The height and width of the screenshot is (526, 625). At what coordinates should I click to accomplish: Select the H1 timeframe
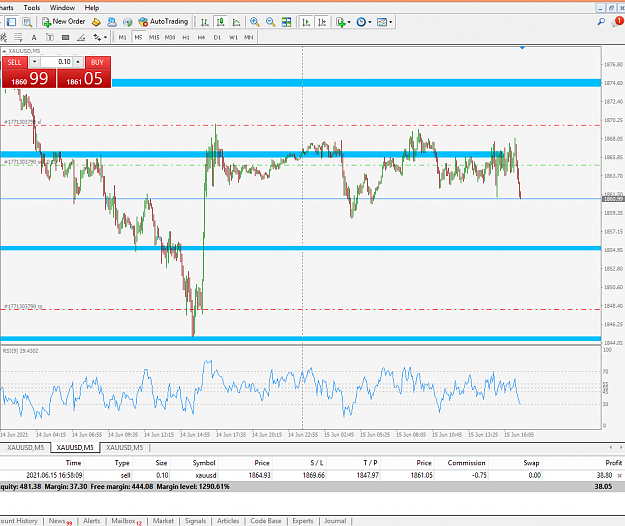coord(186,37)
